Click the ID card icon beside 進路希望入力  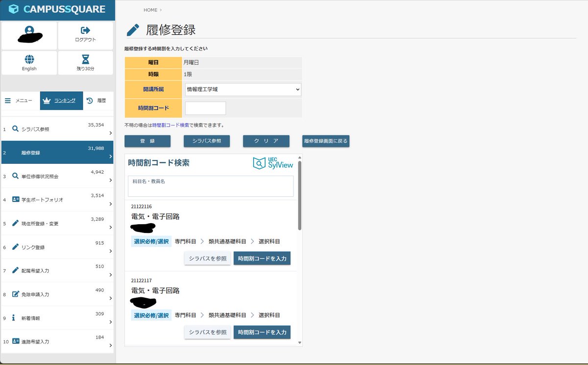pyautogui.click(x=16, y=340)
